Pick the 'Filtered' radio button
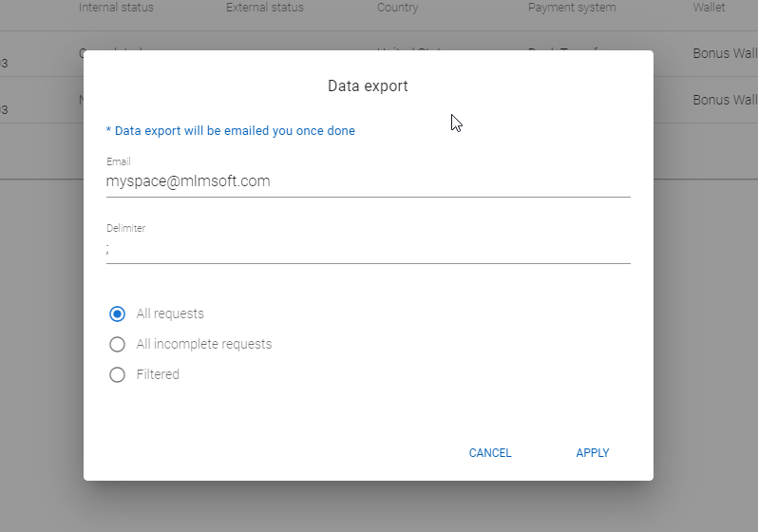758x532 pixels. pos(118,374)
